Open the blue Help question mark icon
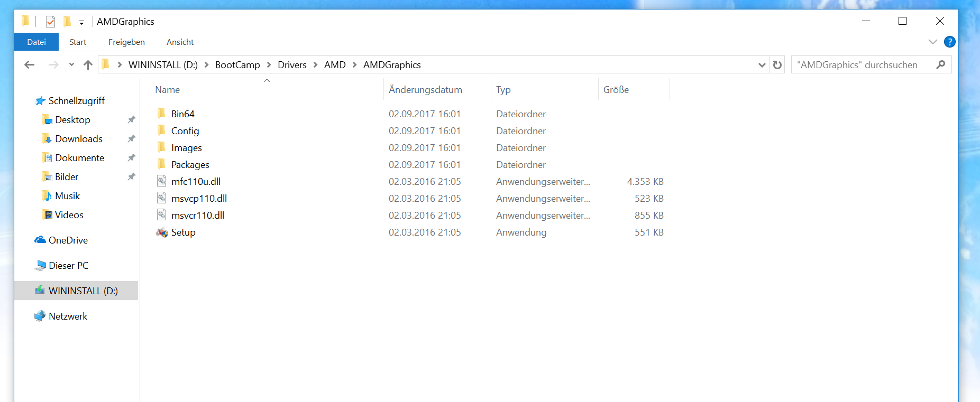The image size is (980, 402). click(950, 42)
